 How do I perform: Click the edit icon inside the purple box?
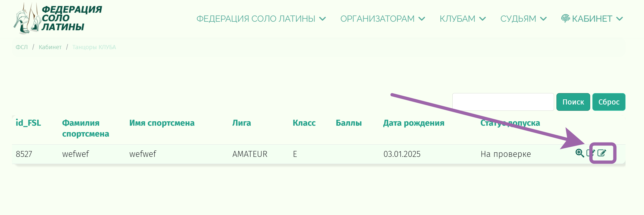pos(602,153)
